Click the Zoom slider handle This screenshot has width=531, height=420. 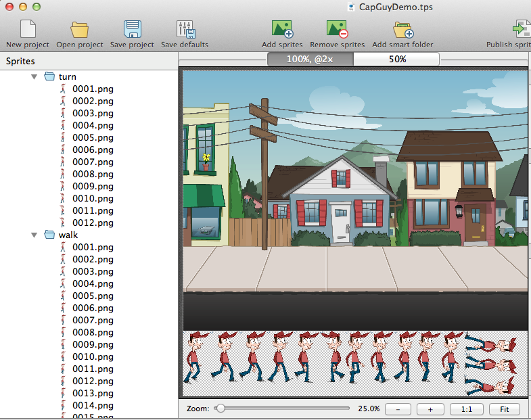(220, 409)
